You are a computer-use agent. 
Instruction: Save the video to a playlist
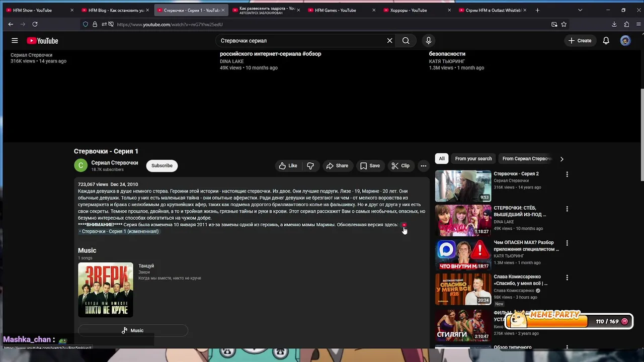coord(370,165)
